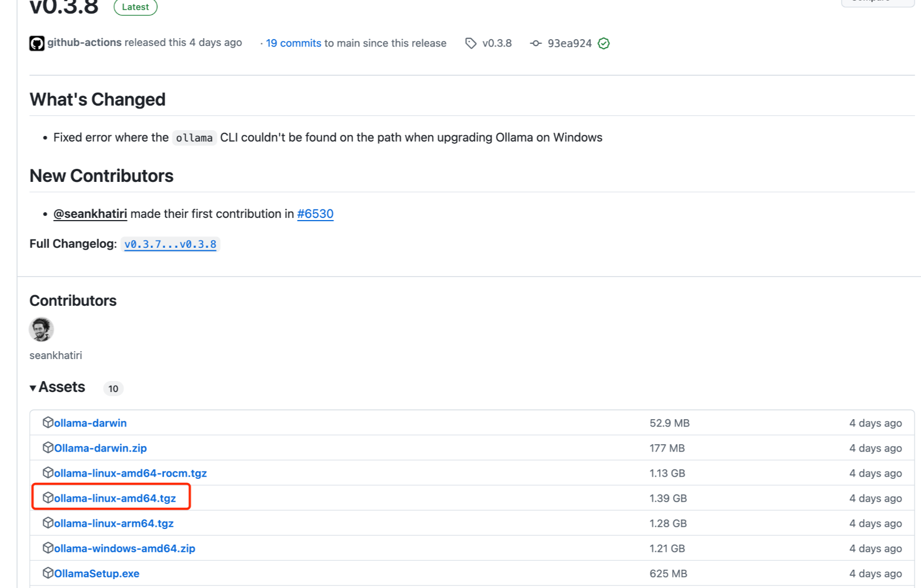Open the github-actions author link
This screenshot has height=588, width=921.
point(84,42)
